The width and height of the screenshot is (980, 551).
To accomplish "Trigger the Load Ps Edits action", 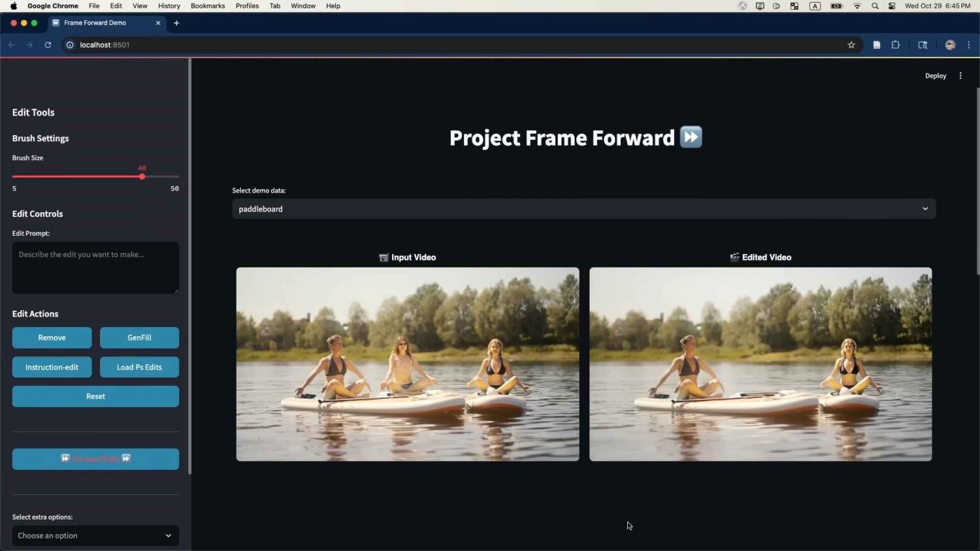I will [x=139, y=367].
